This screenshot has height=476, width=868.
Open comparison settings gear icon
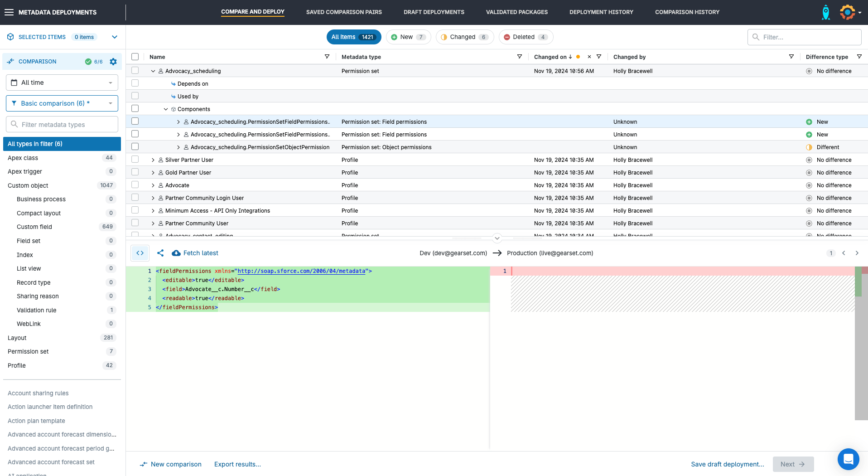(113, 62)
